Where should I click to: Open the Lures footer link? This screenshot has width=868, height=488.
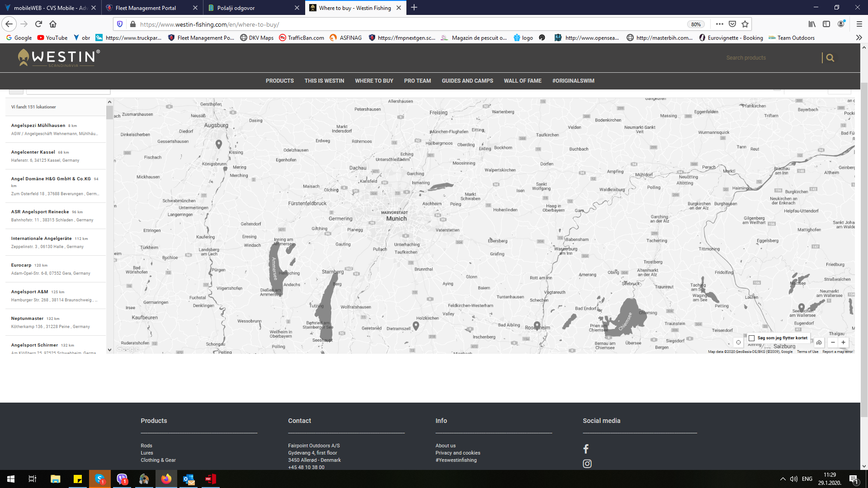coord(147,453)
